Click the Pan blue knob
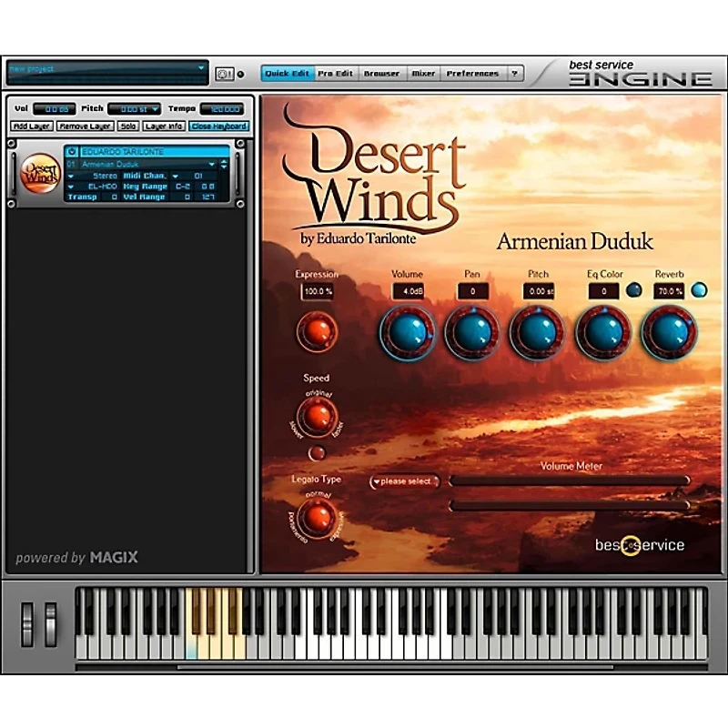 point(472,331)
